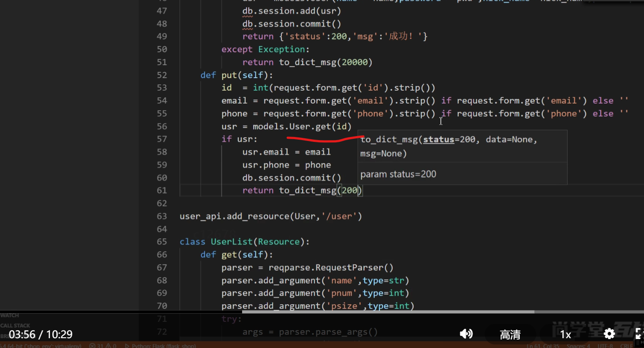Click line number 64 in the gutter
Viewport: 644px width, 348px height.
162,229
